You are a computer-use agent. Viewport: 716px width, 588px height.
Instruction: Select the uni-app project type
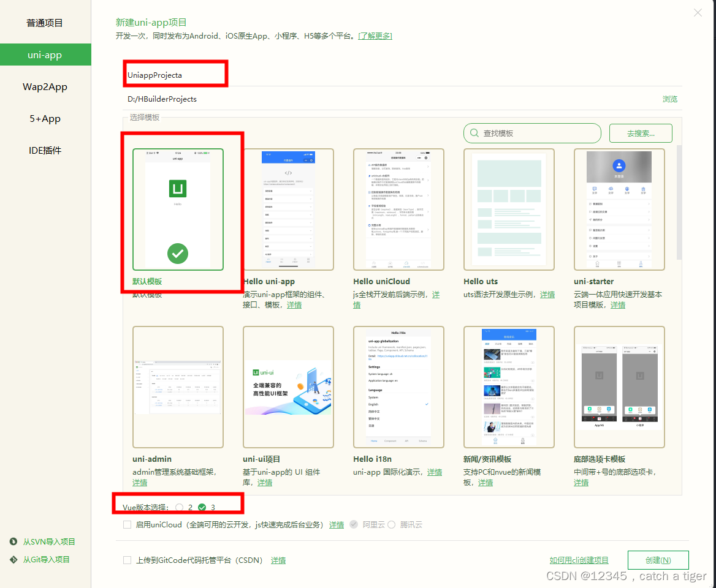click(x=45, y=55)
